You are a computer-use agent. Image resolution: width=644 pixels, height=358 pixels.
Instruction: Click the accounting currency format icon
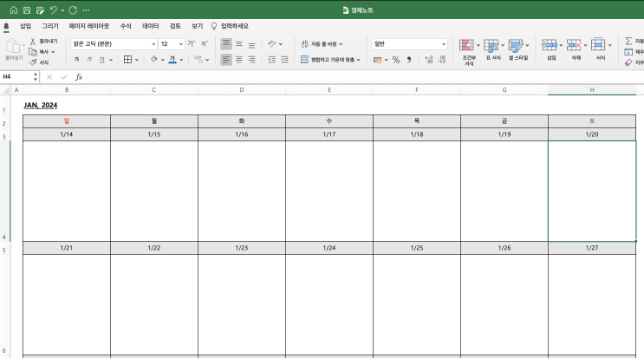click(x=377, y=60)
